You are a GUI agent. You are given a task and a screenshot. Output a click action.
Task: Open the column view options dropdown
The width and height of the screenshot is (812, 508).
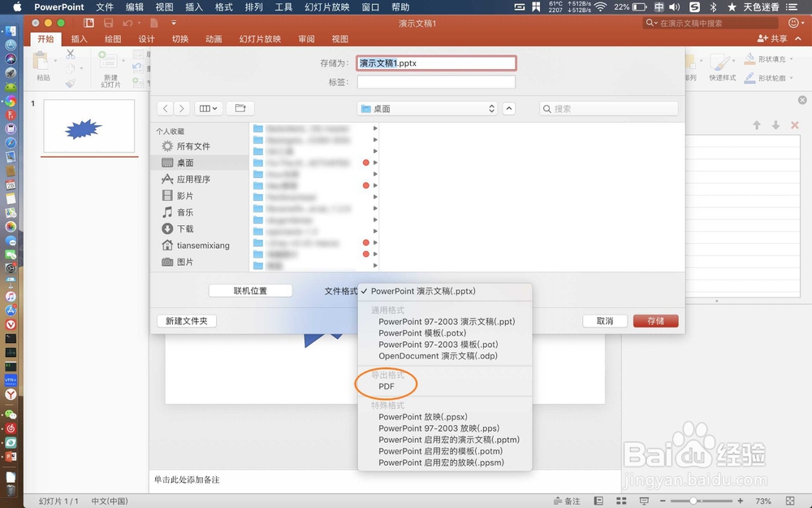pos(208,108)
